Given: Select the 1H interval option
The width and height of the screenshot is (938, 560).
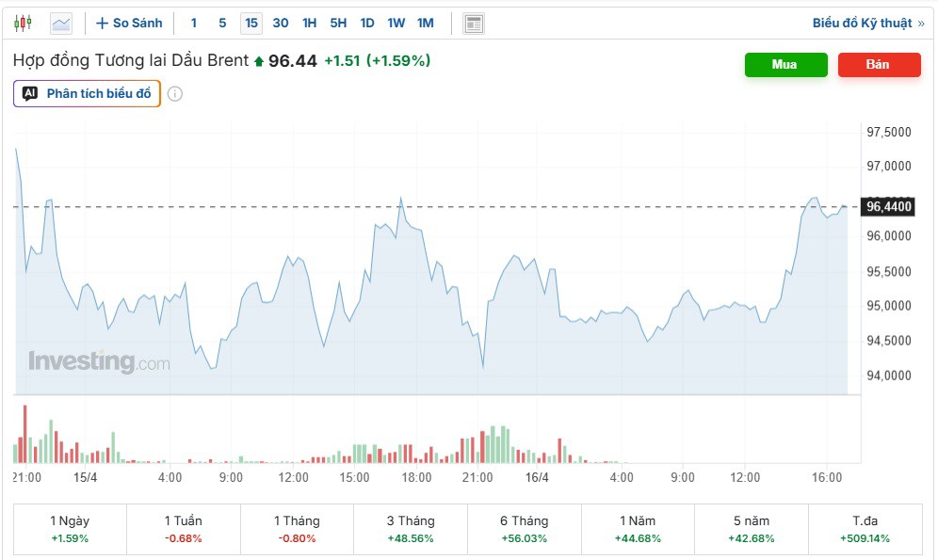Looking at the screenshot, I should (309, 23).
